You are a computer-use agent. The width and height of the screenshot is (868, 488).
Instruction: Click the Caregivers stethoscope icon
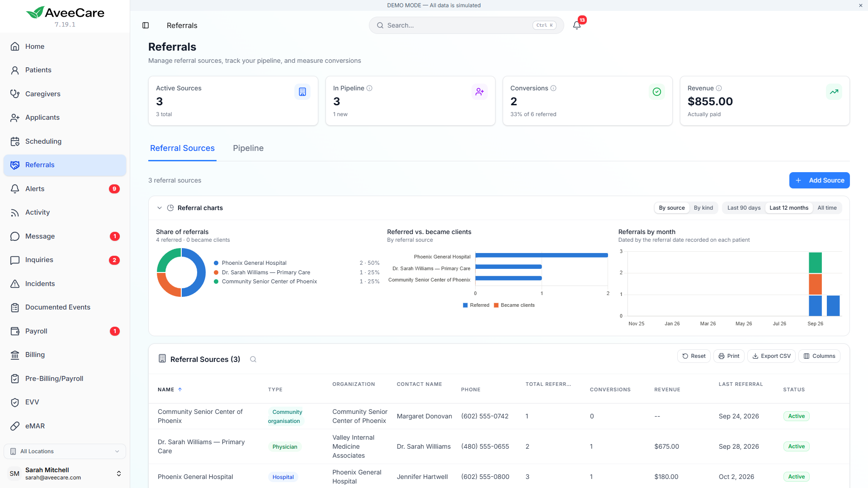(x=15, y=94)
